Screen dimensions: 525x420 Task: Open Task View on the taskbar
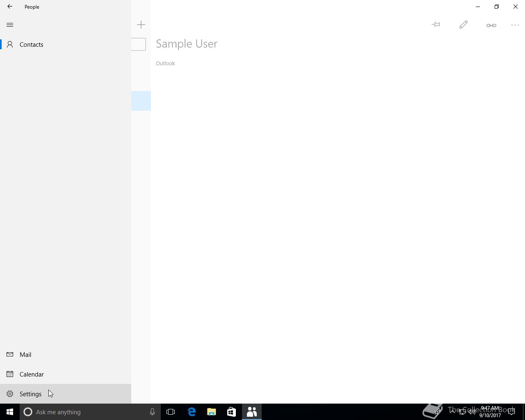171,412
